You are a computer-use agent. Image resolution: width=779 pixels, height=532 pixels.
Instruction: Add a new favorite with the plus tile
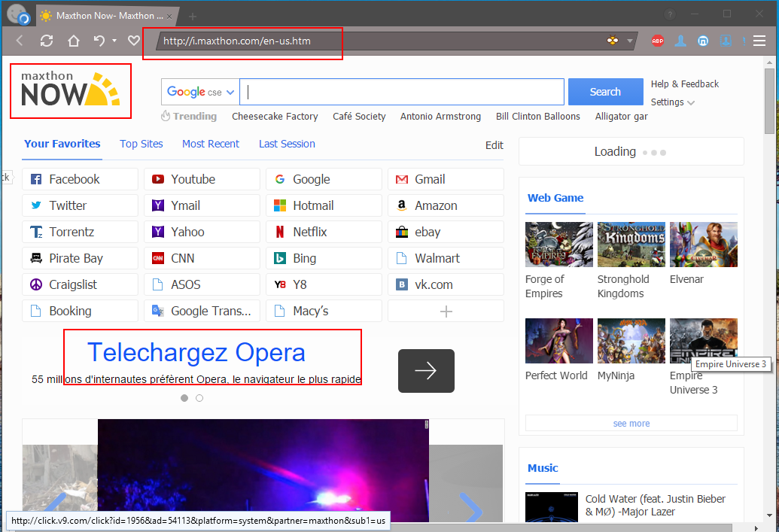click(x=446, y=311)
